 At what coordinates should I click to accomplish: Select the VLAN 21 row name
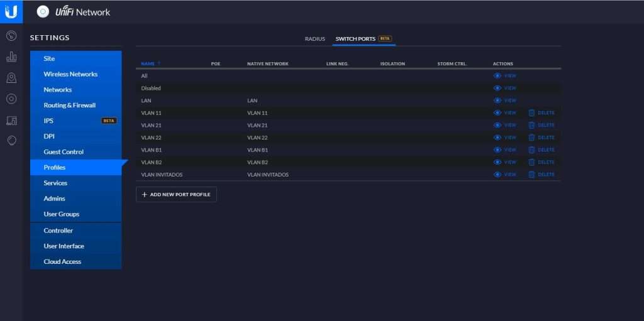tap(151, 125)
